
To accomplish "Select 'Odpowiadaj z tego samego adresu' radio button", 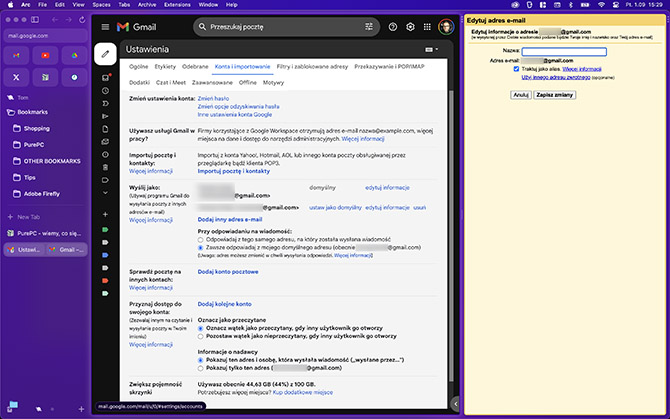I will [x=200, y=240].
